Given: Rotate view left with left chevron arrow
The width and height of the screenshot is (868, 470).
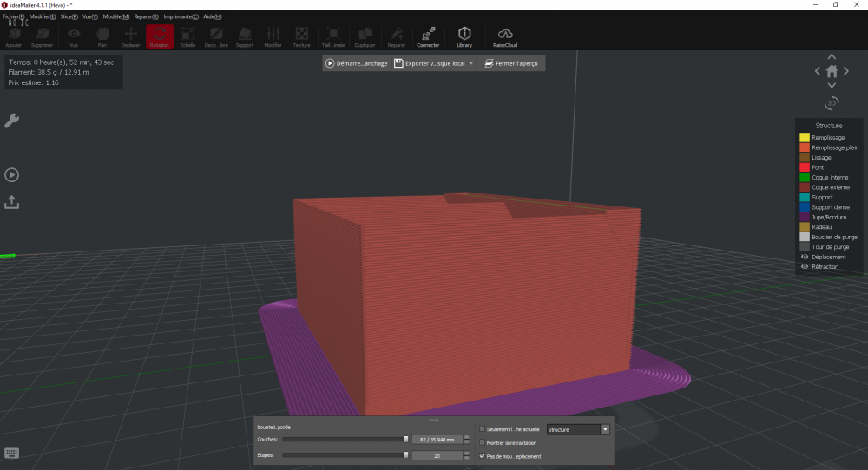Looking at the screenshot, I should [x=818, y=71].
